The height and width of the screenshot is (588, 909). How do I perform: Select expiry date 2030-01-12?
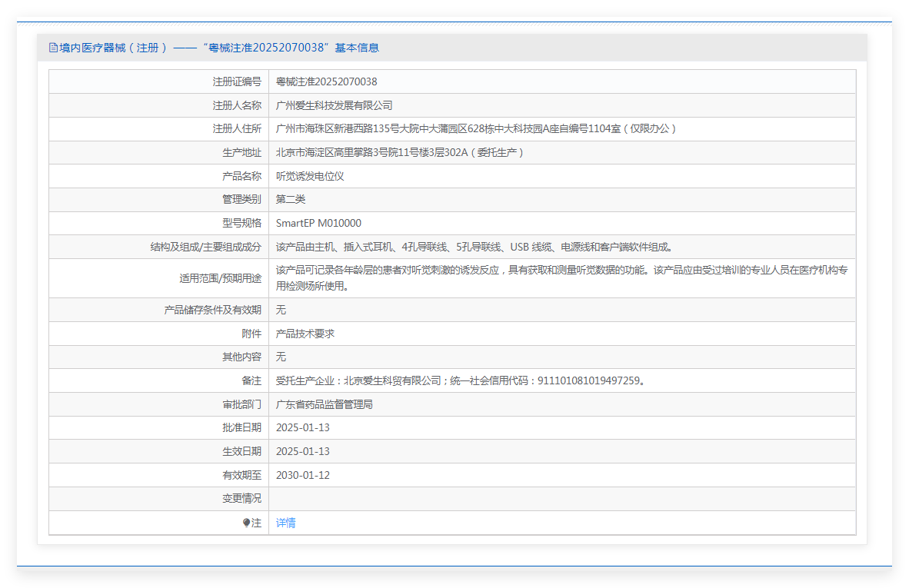pyautogui.click(x=302, y=475)
